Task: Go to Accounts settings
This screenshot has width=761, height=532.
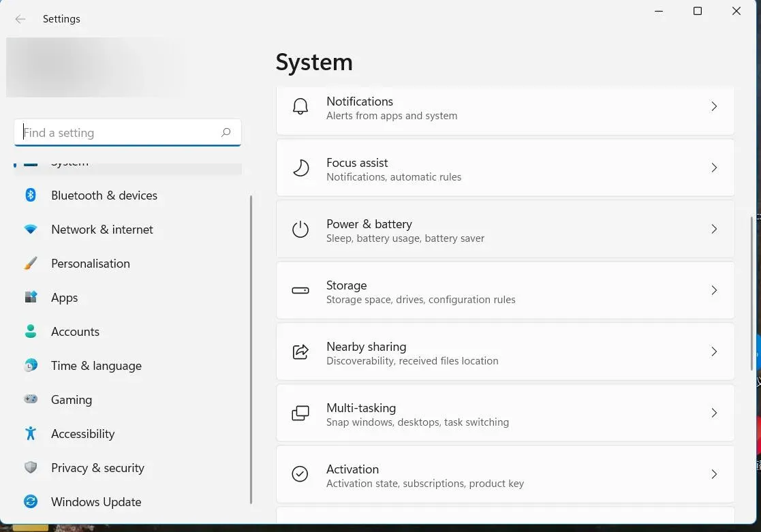Action: (127, 331)
